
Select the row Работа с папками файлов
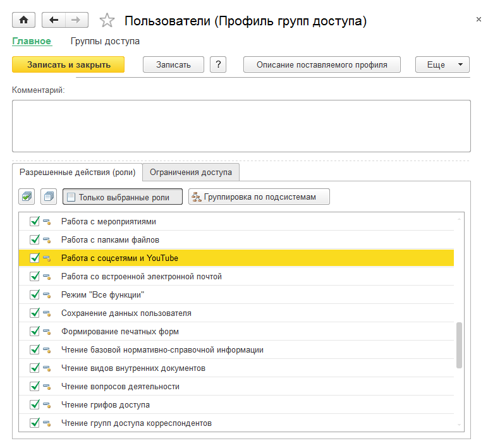tap(236, 240)
